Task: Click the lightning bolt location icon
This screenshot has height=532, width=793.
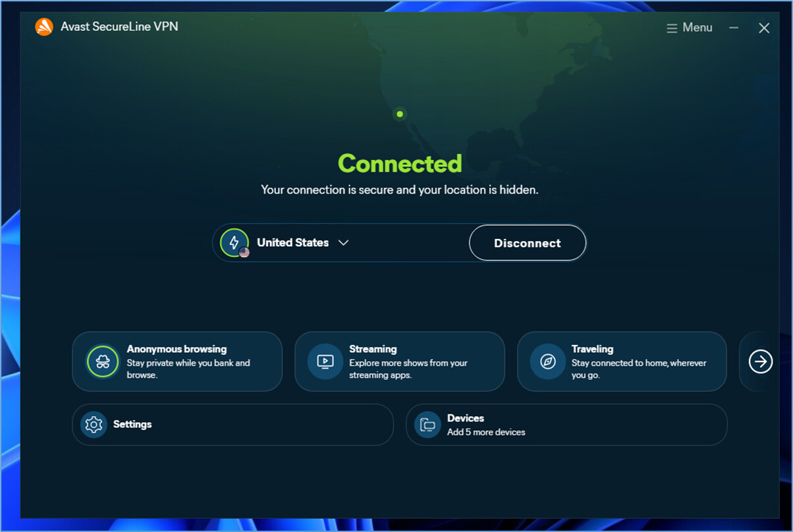Action: tap(234, 243)
